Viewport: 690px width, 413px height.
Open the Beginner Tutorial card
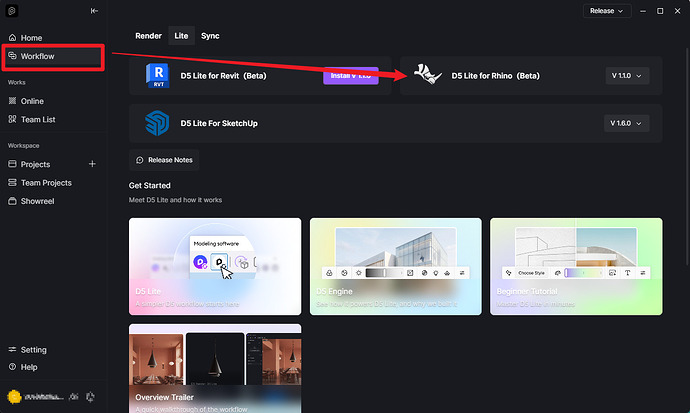(x=576, y=267)
